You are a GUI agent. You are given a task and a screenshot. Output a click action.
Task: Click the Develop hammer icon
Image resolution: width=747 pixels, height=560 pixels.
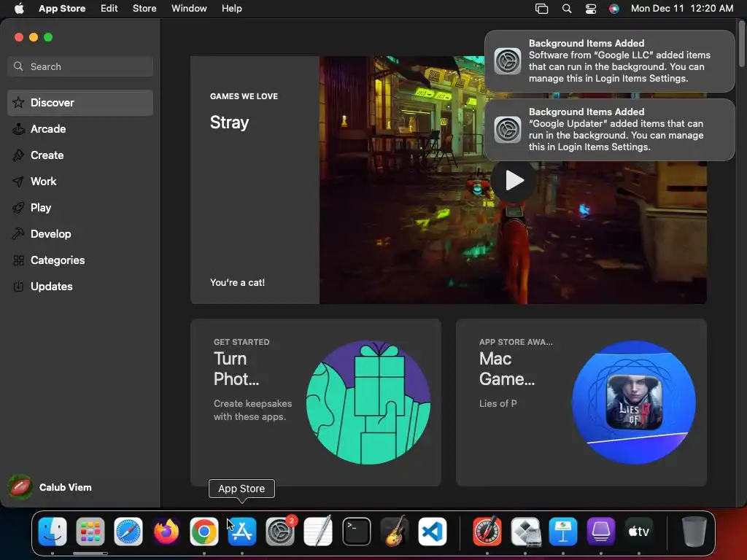click(18, 234)
